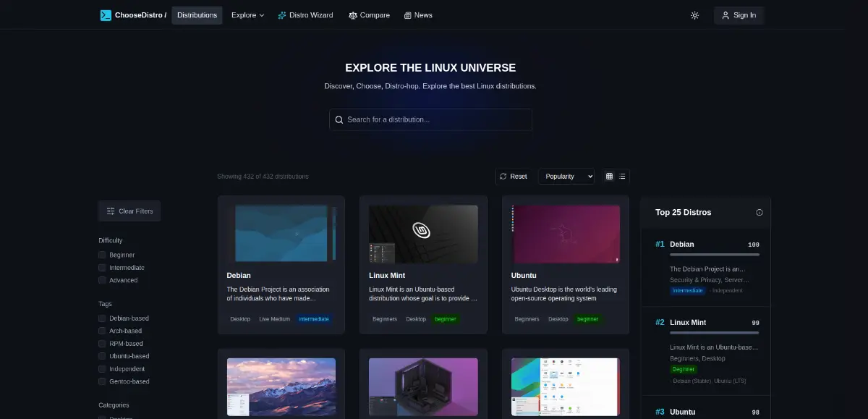The height and width of the screenshot is (419, 868).
Task: Click the distribution search field
Action: tap(430, 119)
